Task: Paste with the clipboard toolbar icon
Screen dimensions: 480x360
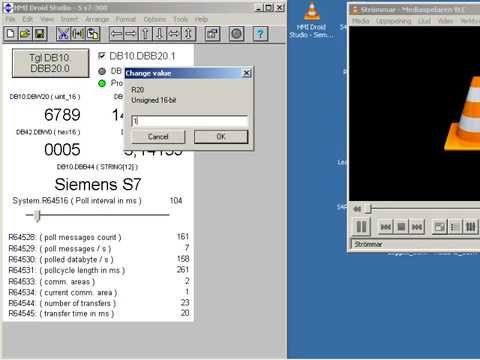Action: [93, 34]
